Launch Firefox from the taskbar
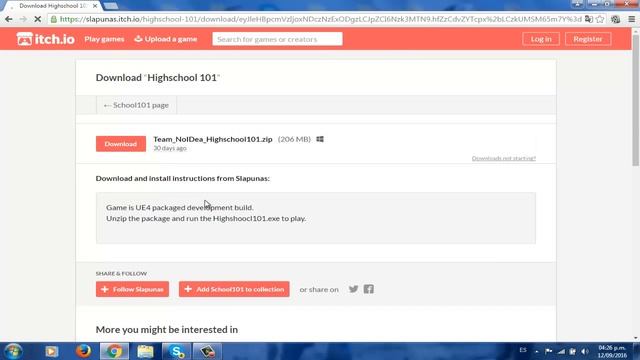 point(83,351)
